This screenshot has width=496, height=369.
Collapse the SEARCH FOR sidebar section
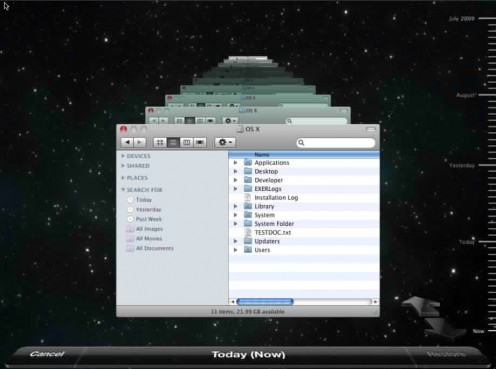[123, 190]
